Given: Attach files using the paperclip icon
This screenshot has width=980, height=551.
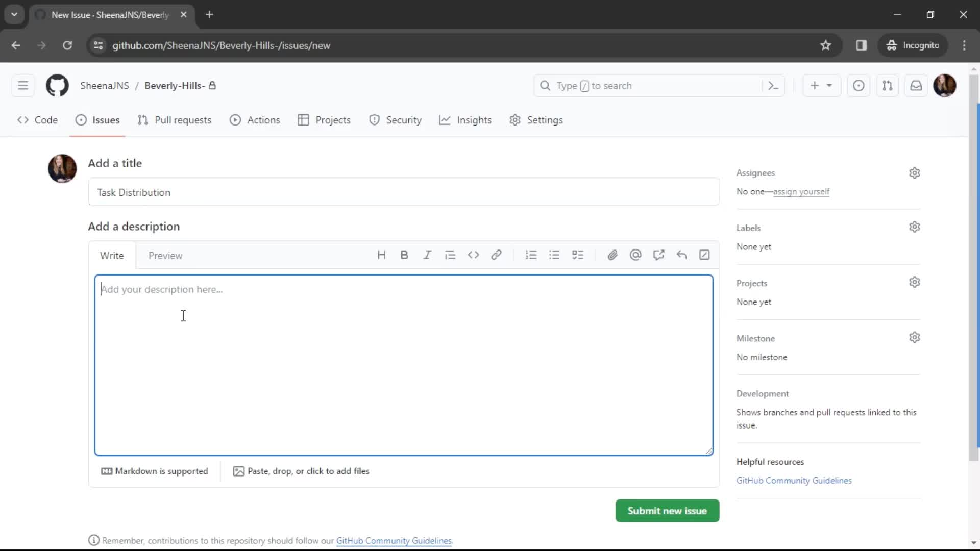Looking at the screenshot, I should [612, 255].
